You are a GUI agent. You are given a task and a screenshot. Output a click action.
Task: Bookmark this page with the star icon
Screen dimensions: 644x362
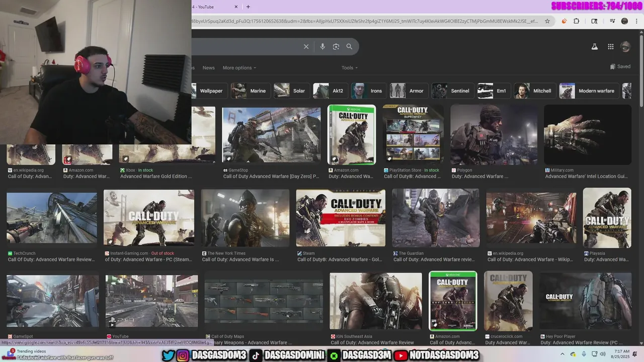(x=548, y=21)
